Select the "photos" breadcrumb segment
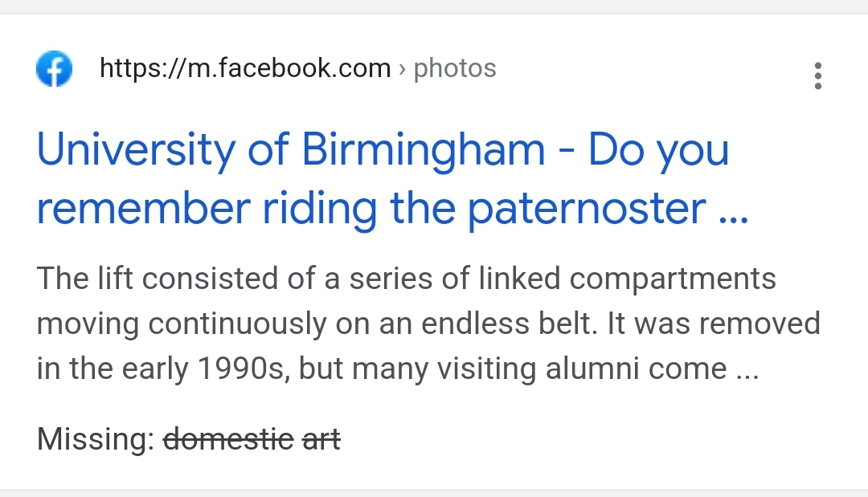This screenshot has height=497, width=868. pos(455,69)
